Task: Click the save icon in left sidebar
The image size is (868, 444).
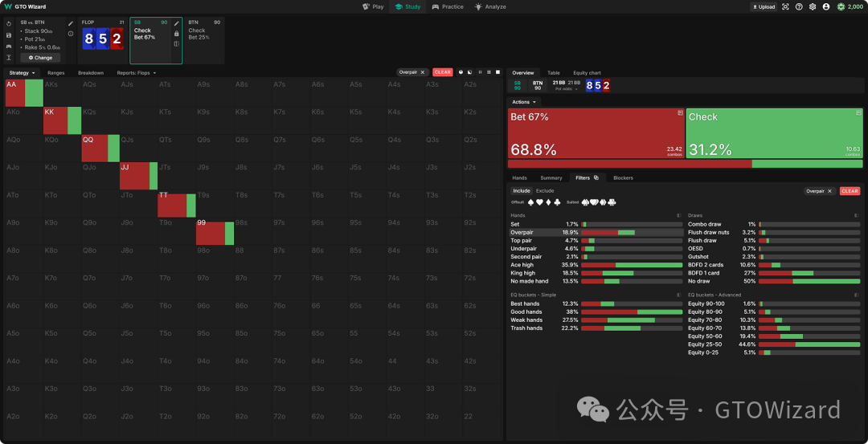Action: pos(8,35)
